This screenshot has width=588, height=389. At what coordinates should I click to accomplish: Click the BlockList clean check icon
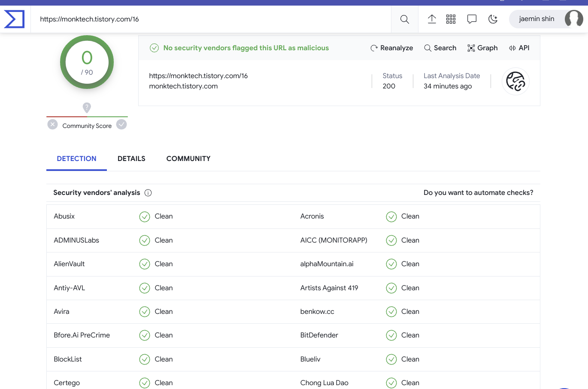[x=145, y=359]
